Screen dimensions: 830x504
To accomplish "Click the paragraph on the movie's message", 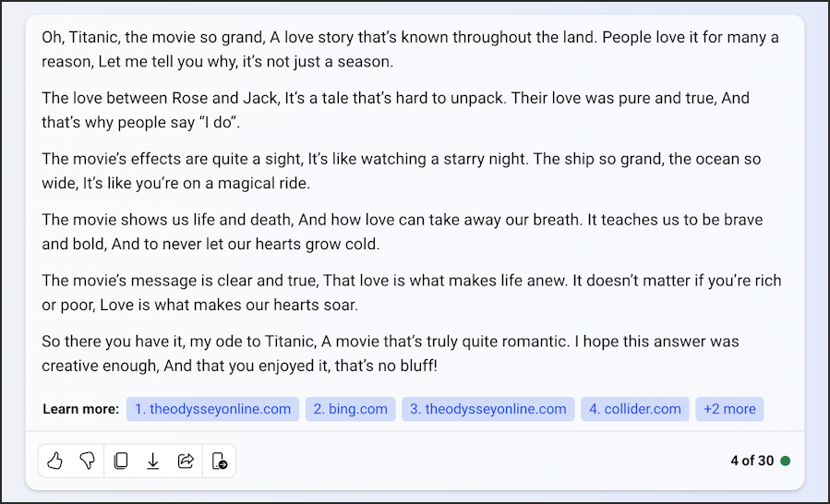I will (x=411, y=293).
